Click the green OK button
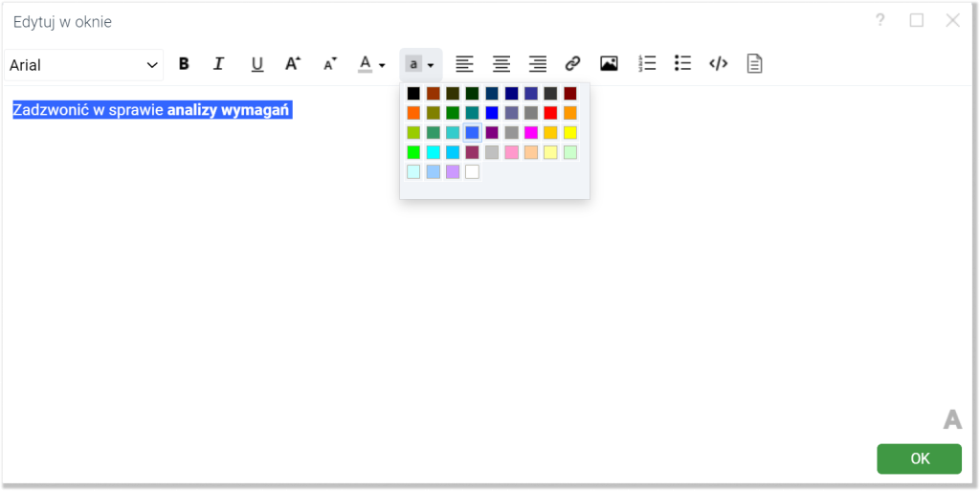 click(x=919, y=458)
